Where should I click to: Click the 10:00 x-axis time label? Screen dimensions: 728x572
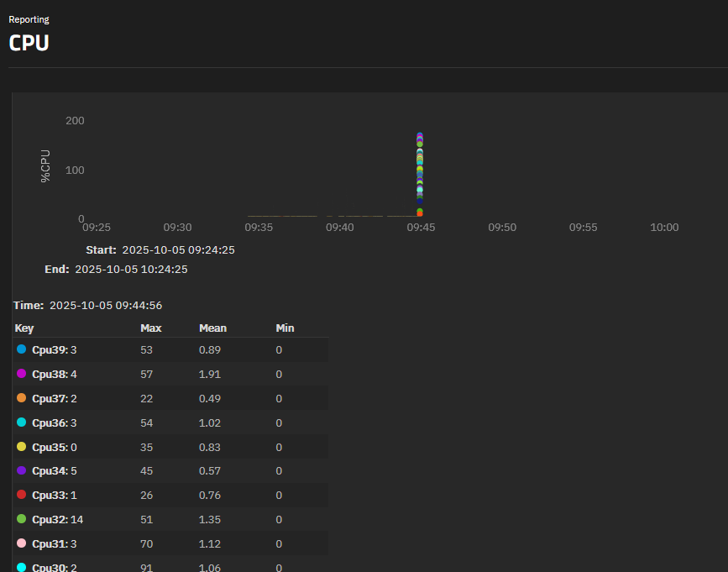[664, 228]
